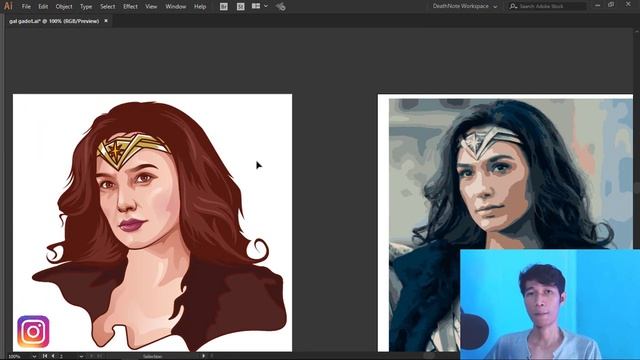
Task: Select the reference photo on right artboard
Action: [511, 225]
